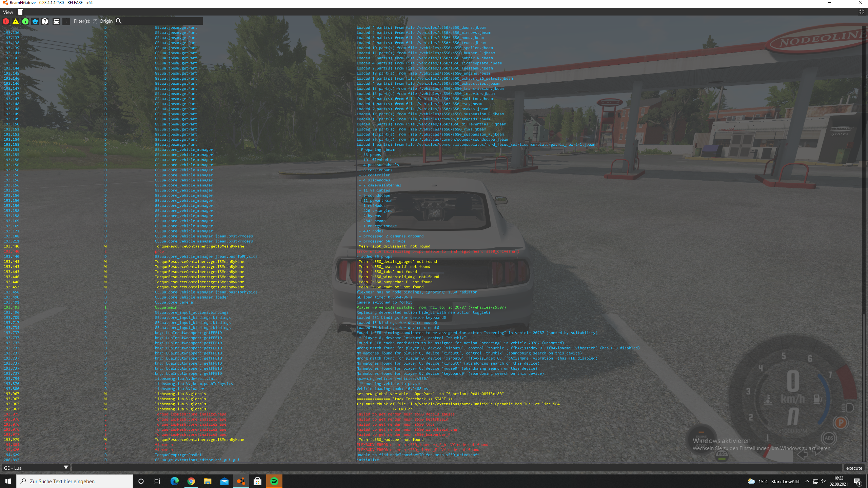Select last log line "initialize"
Image resolution: width=868 pixels, height=488 pixels.
368,460
